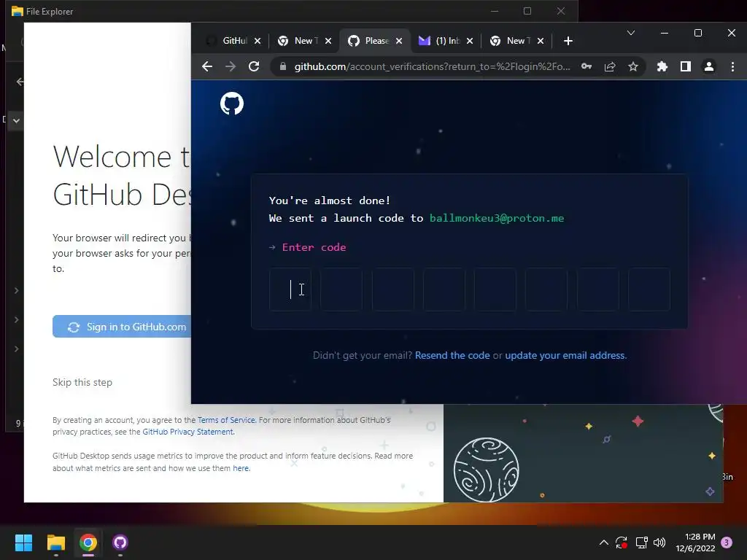Click the 'Resend the code' link

pos(452,355)
